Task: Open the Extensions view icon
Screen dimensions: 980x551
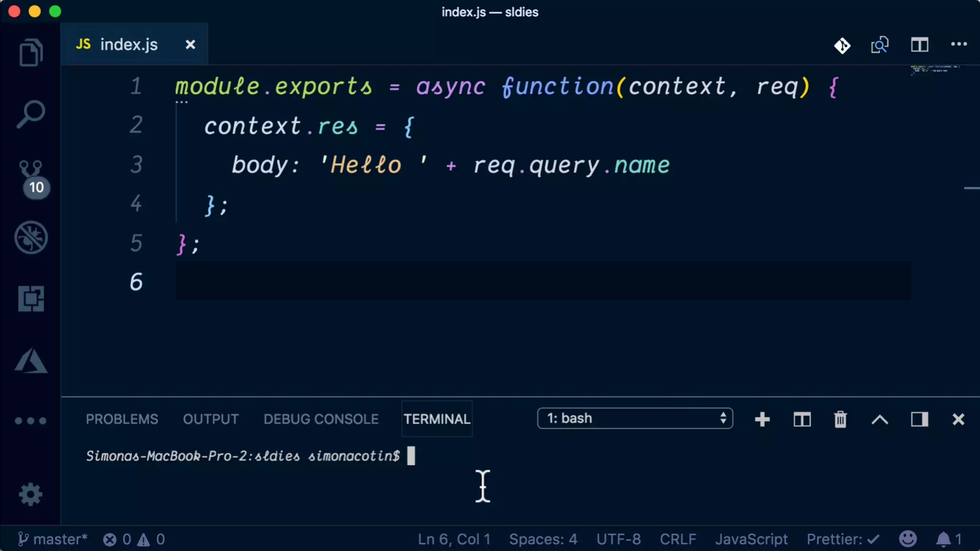Action: (31, 299)
